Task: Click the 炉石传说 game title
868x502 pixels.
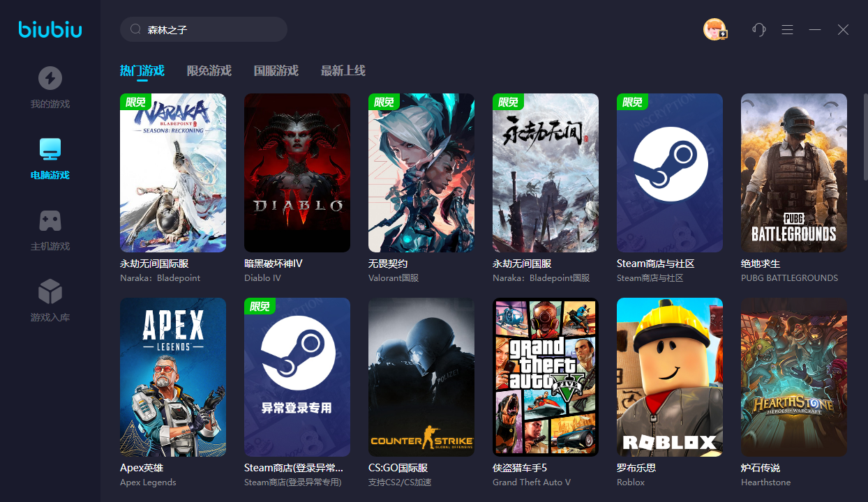Action: (x=761, y=468)
